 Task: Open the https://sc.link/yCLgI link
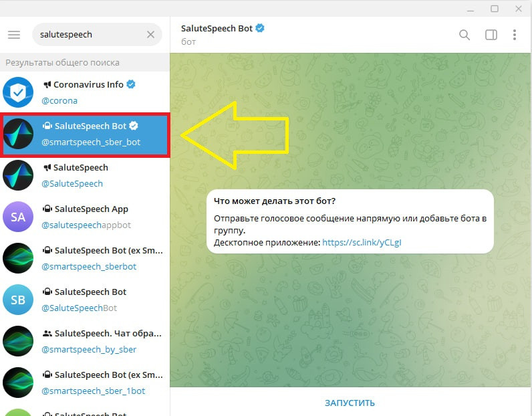click(x=362, y=243)
